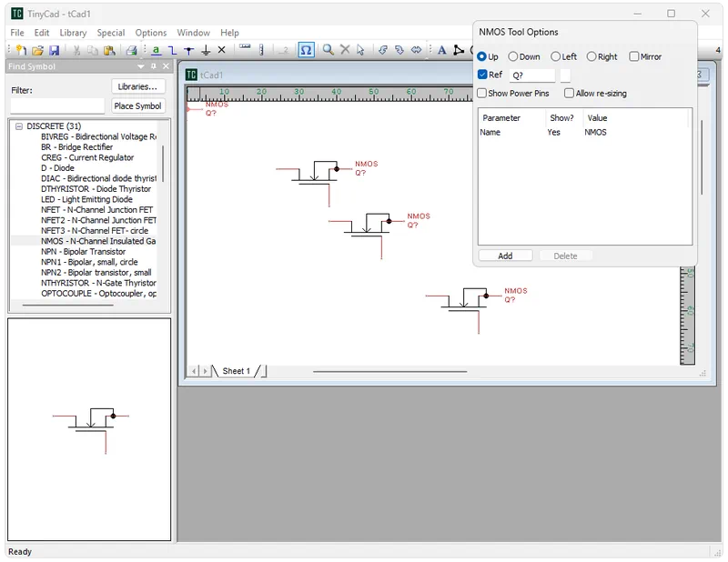Viewport: 728px width, 562px height.
Task: Print the schematic using the printer icon
Action: [x=132, y=50]
